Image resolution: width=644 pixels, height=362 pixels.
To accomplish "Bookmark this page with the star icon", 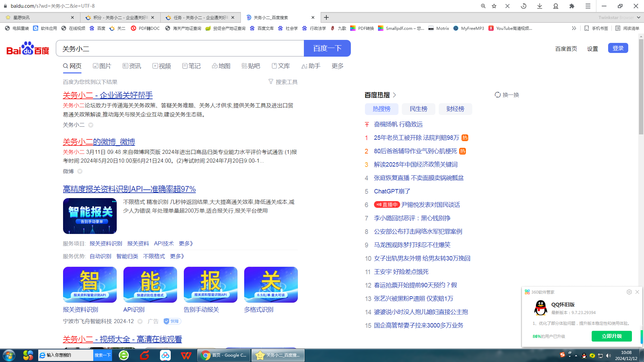I will (x=494, y=6).
